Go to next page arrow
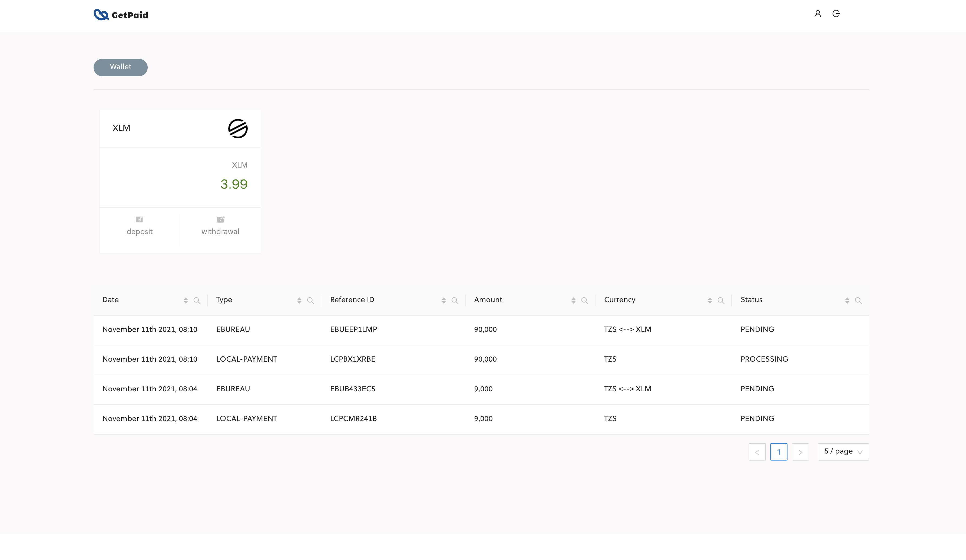The height and width of the screenshot is (560, 966). (x=800, y=452)
